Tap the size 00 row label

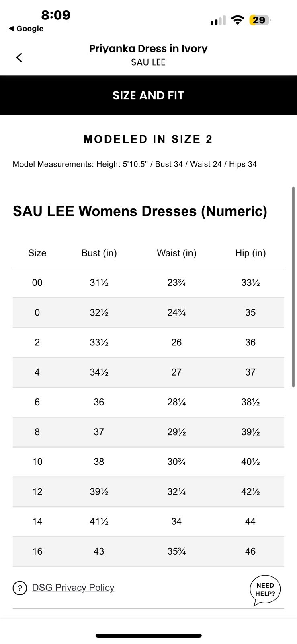(x=37, y=283)
